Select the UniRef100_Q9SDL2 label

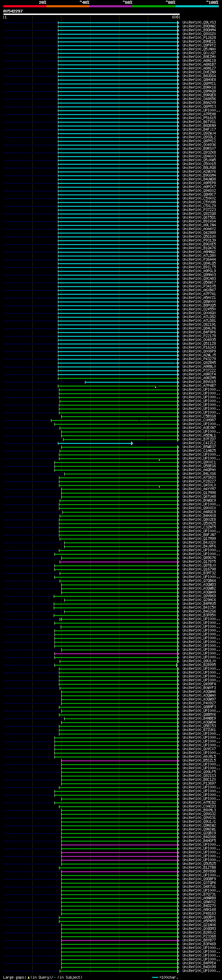click(199, 137)
